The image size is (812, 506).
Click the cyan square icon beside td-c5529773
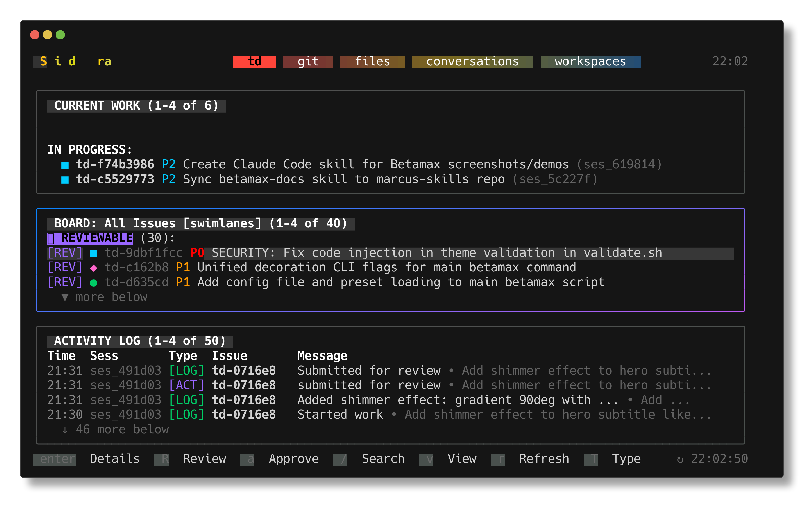[65, 180]
